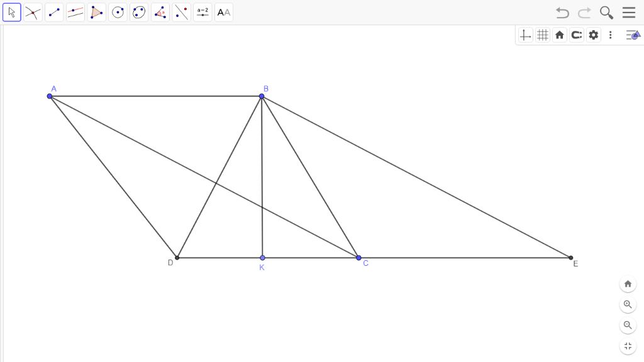Select the Ellipse conic tool
This screenshot has width=644, height=362.
[x=139, y=13]
